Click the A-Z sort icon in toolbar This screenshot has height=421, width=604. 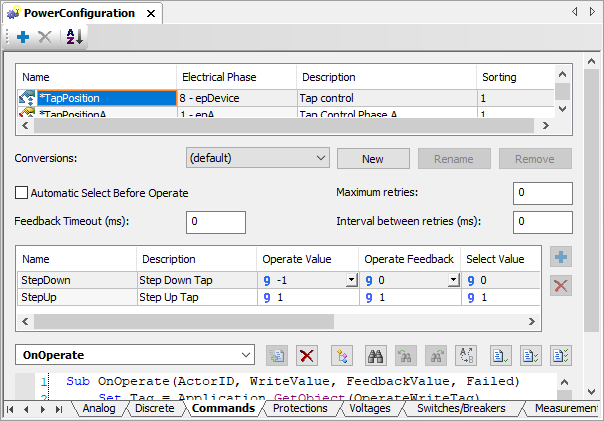(74, 37)
